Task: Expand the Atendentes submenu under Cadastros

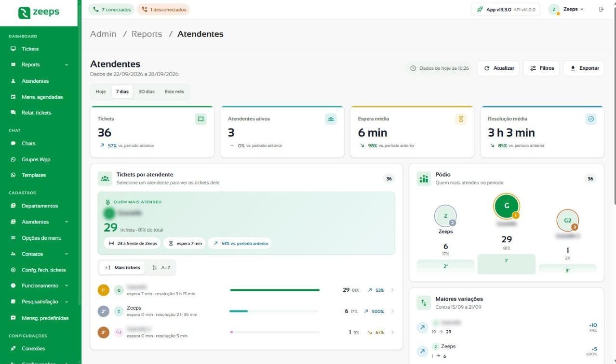Action: [x=67, y=222]
